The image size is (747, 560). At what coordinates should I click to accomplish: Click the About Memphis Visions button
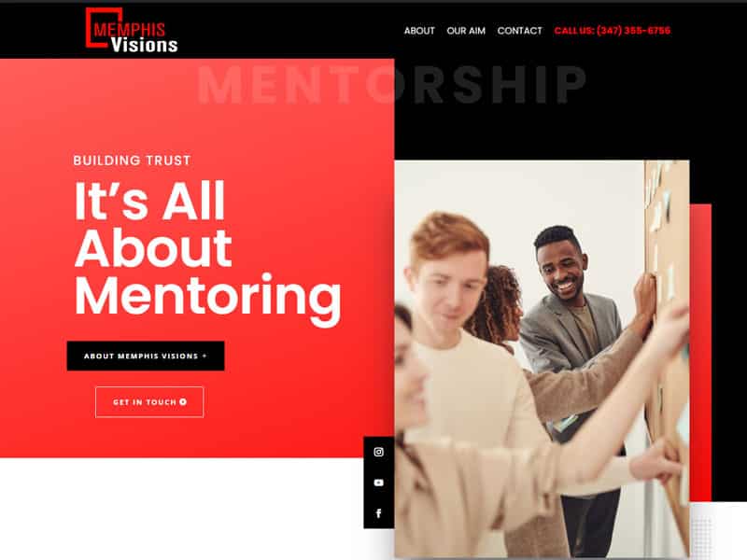(x=146, y=356)
